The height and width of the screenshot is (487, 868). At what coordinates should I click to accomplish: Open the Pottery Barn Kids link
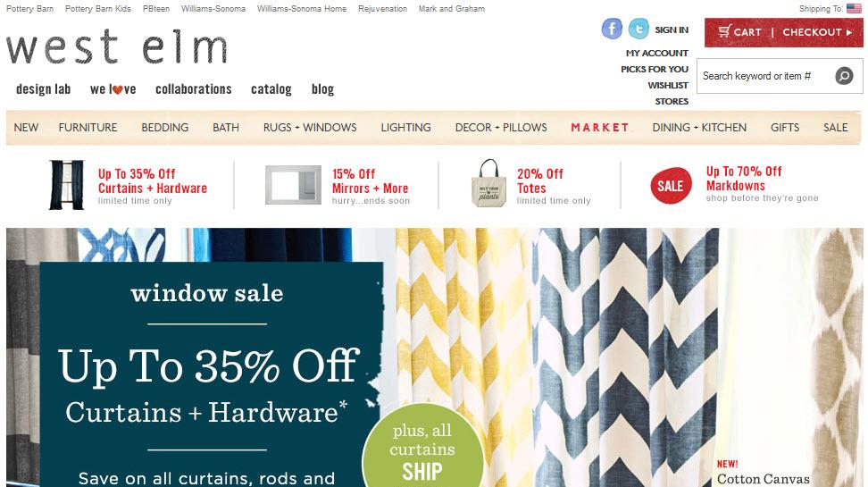(x=98, y=9)
